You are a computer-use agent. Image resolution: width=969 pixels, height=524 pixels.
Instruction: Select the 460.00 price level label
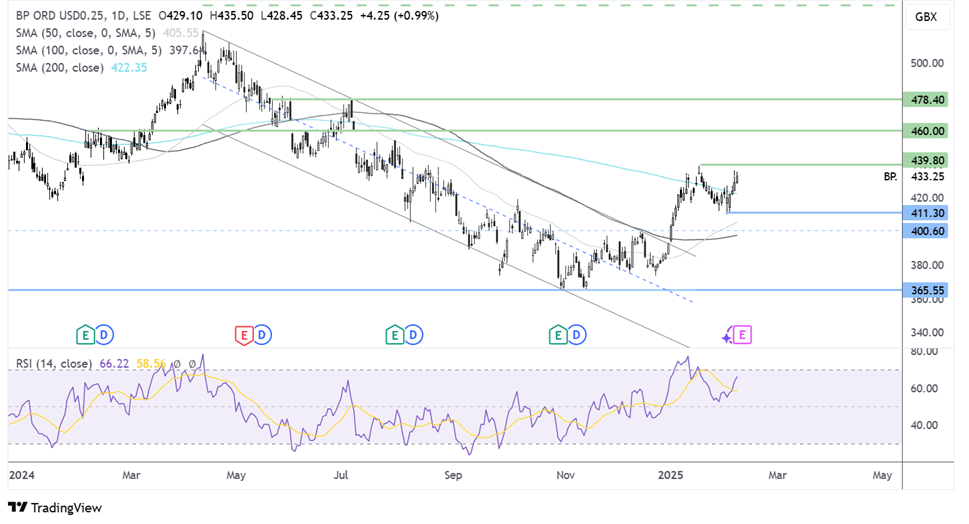[925, 131]
